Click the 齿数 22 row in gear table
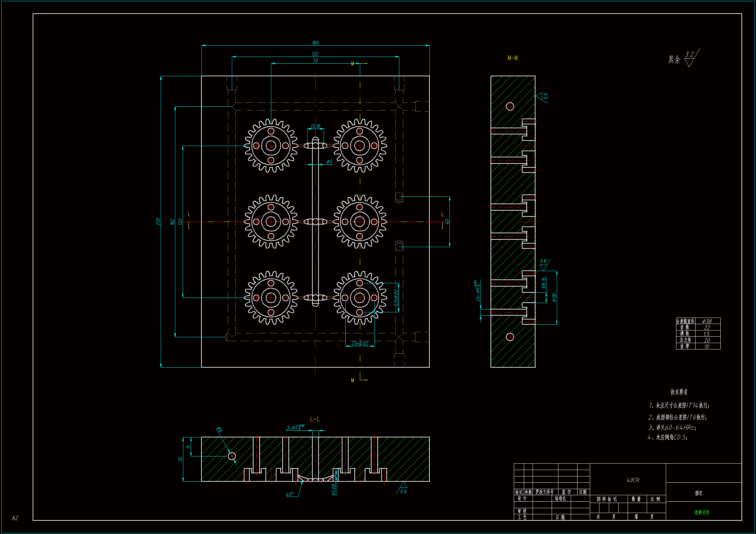Screen dimensions: 756x534 pyautogui.click(x=698, y=327)
